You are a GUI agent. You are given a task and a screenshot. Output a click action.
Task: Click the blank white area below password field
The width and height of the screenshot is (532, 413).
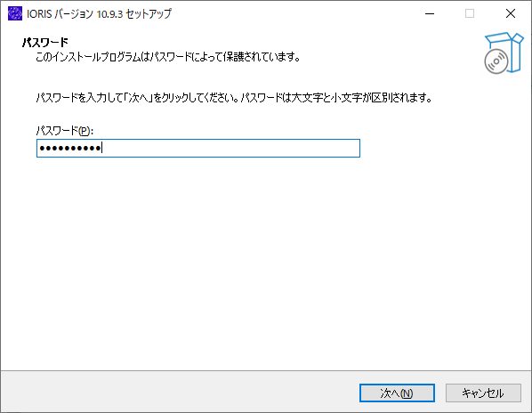(x=266, y=264)
